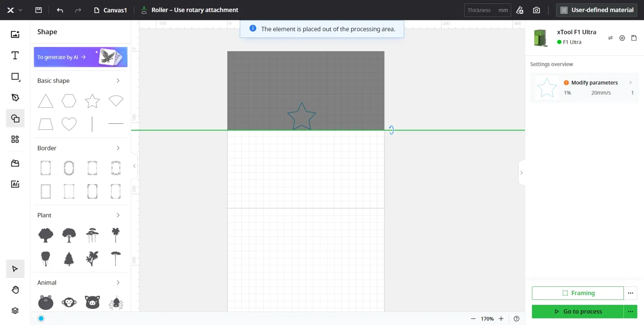This screenshot has height=325, width=644.
Task: Insert the triangle shape
Action: [x=46, y=101]
